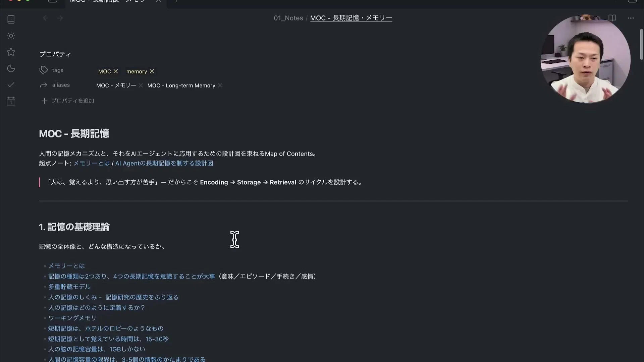Click the moon icon in left sidebar
The image size is (644, 362).
point(11,68)
